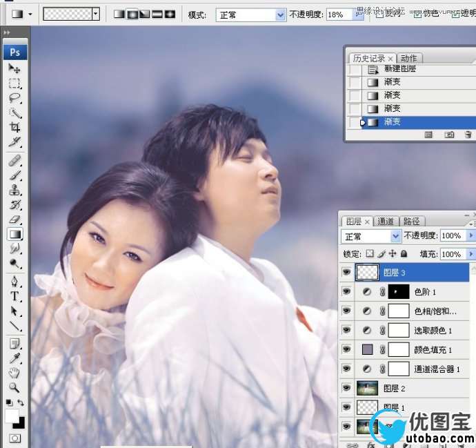Viewport: 476px width, 448px height.
Task: Select the Smudge tool
Action: click(x=14, y=249)
